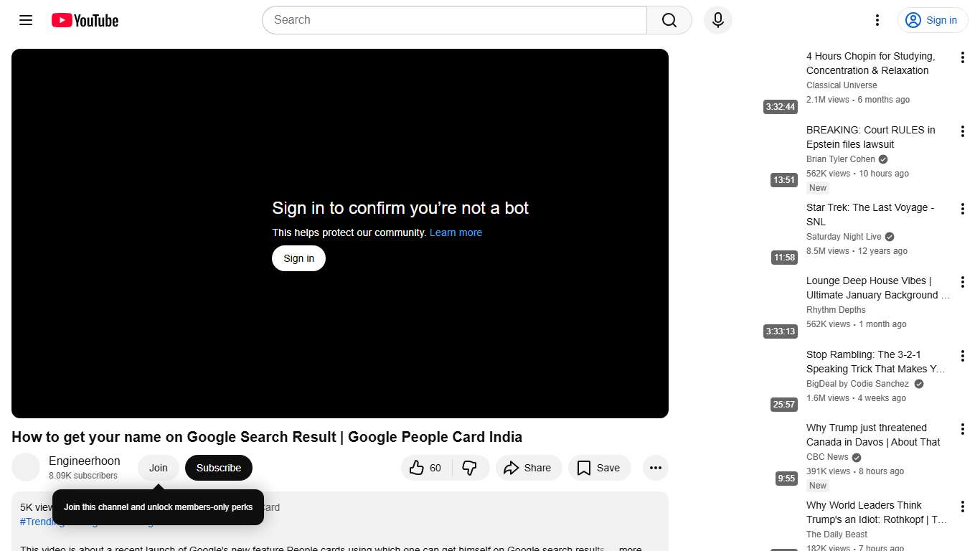Start a voice search with the microphone icon
The height and width of the screenshot is (551, 980).
(717, 20)
